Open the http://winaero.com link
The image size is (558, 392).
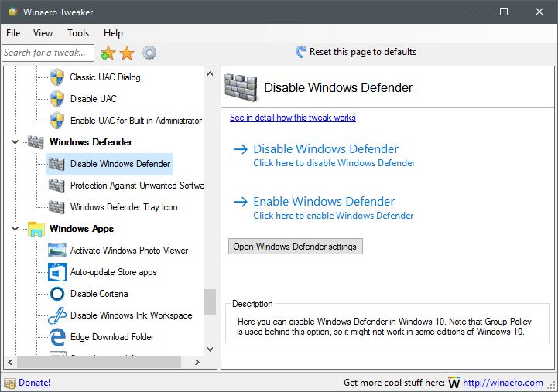tap(503, 383)
